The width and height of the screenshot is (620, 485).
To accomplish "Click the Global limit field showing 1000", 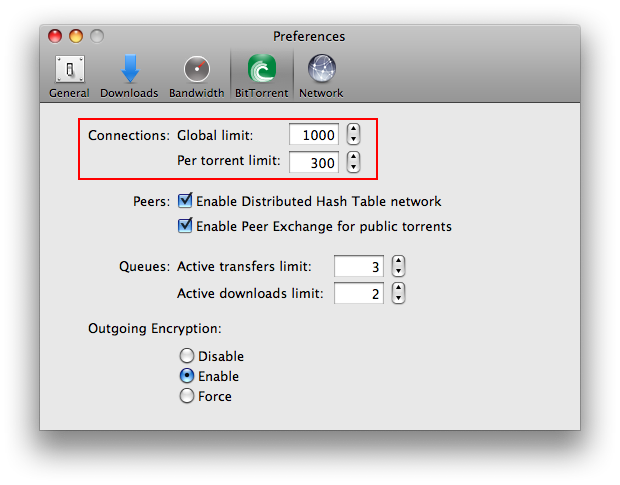I will coord(314,134).
